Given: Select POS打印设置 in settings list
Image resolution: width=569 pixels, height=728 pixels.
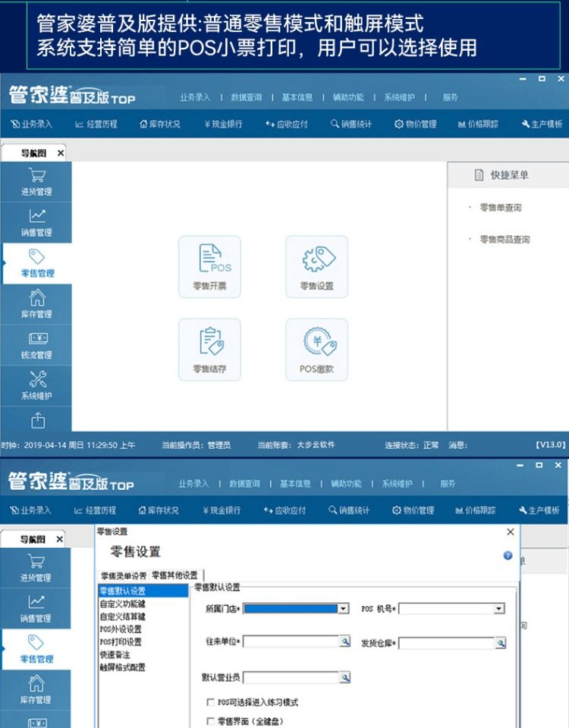Looking at the screenshot, I should pyautogui.click(x=121, y=642).
